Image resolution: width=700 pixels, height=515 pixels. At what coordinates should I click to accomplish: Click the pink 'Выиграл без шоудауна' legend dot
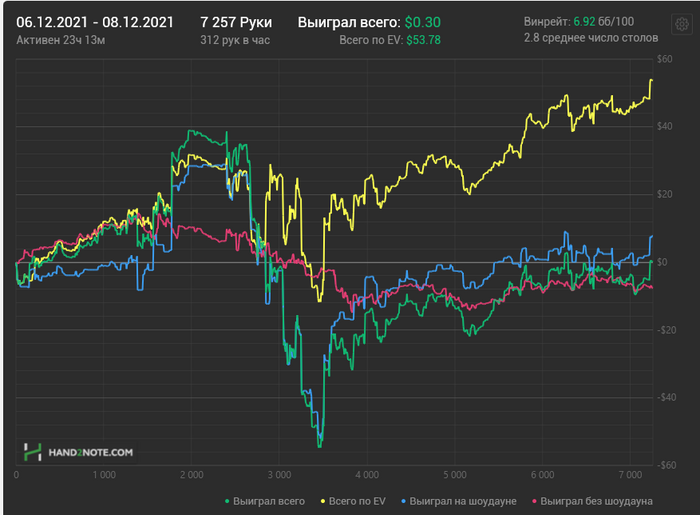534,502
